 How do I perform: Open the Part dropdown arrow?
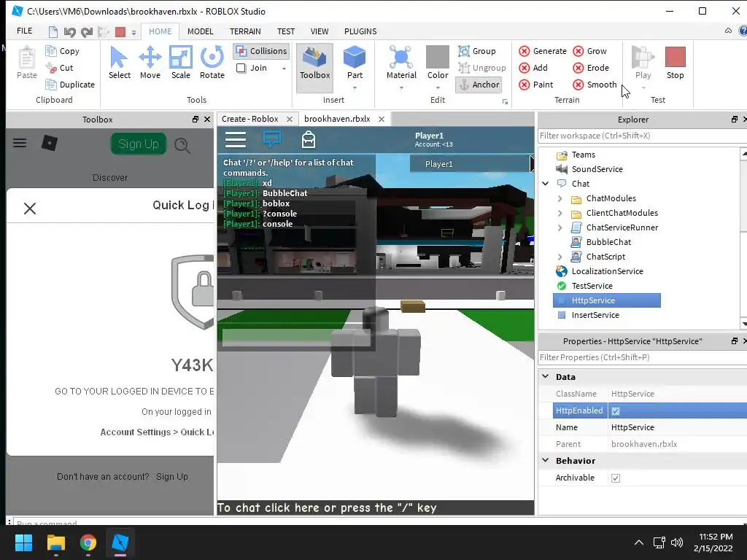[355, 87]
